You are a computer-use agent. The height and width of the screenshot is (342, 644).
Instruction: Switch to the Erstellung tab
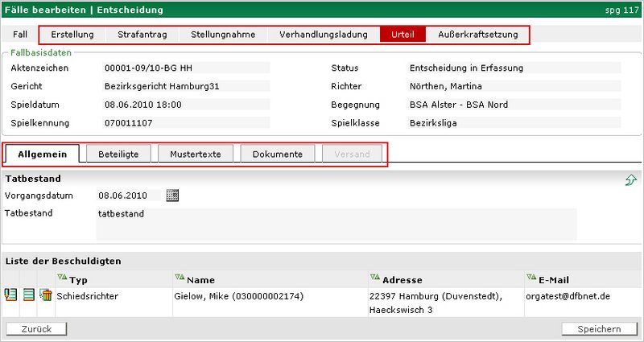coord(72,35)
